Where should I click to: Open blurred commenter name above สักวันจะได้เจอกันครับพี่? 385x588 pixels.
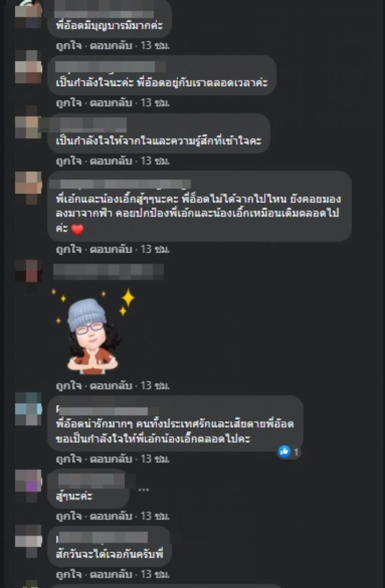[102, 537]
